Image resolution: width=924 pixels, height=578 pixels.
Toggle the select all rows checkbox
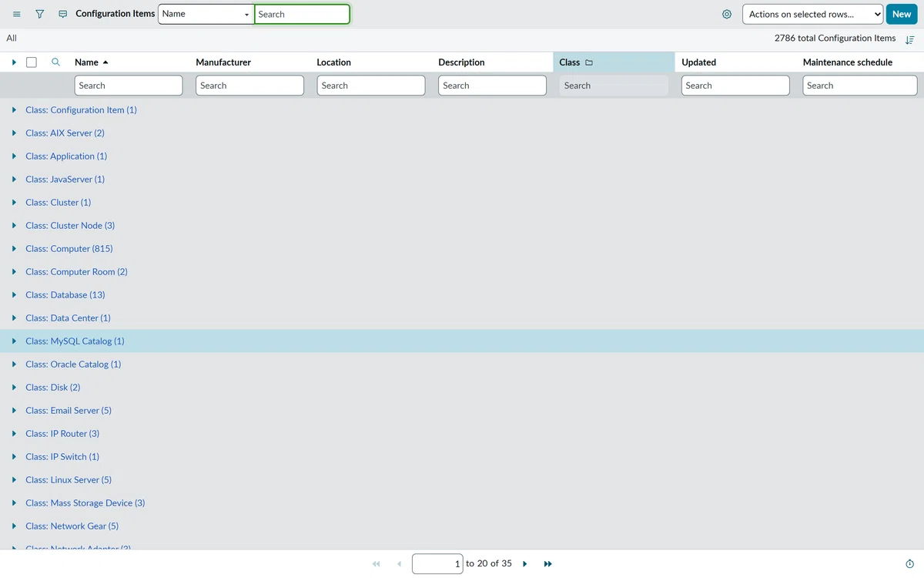[x=32, y=62]
